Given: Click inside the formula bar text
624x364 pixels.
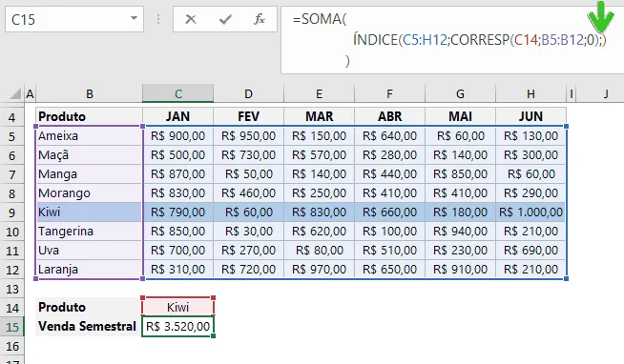Looking at the screenshot, I should coord(448,40).
